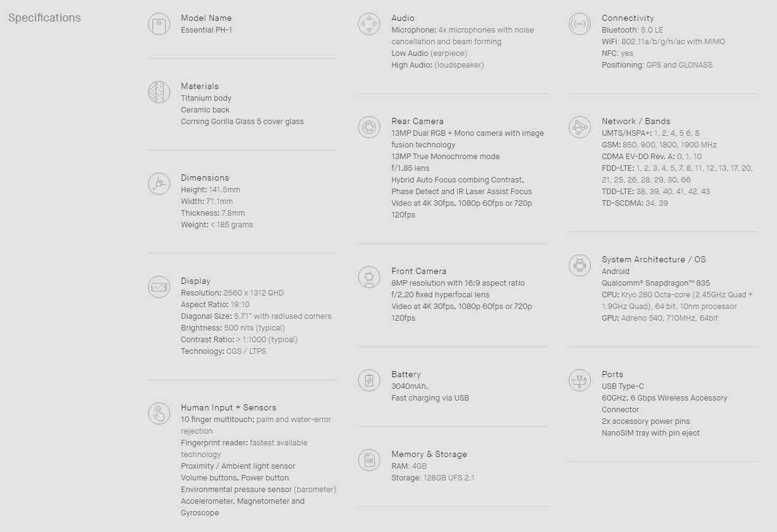Click the Human Input + Sensors title
The width and height of the screenshot is (777, 532).
228,407
